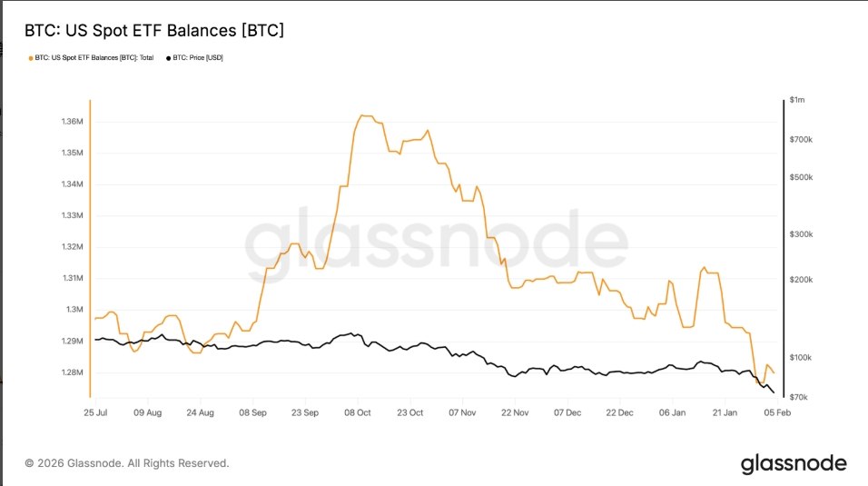This screenshot has height=486, width=868.
Task: Toggle the BTC: Price [USD] legend series
Action: [197, 57]
